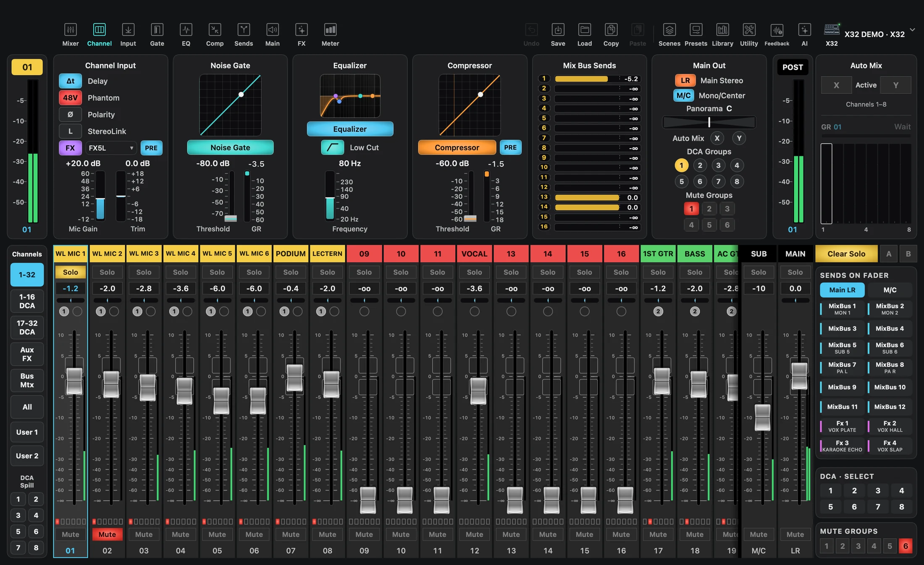Click the Clear Solo button
Viewport: 924px width, 565px height.
pyautogui.click(x=846, y=254)
